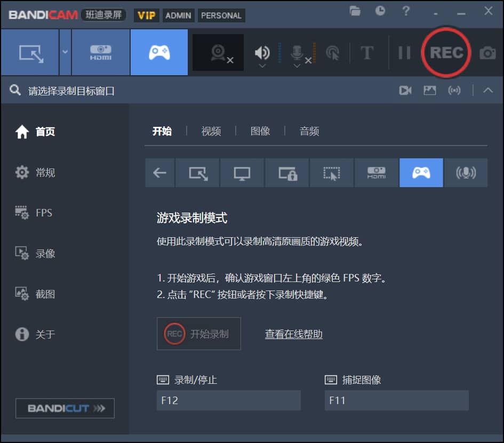The width and height of the screenshot is (504, 443).
Task: Mute the microphone input
Action: point(297,52)
